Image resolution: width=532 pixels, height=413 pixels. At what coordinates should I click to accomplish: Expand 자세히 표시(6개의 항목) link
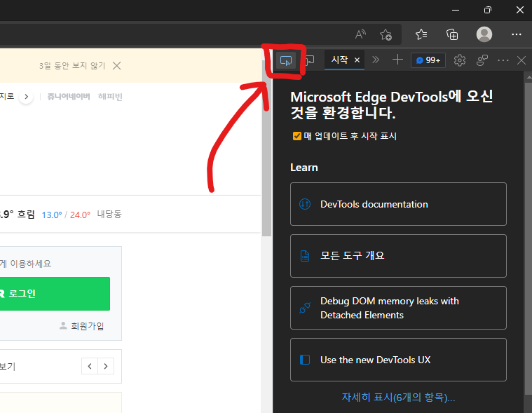pyautogui.click(x=398, y=397)
